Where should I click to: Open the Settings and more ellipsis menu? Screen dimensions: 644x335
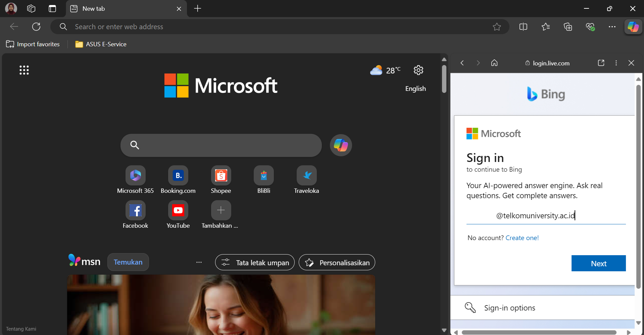tap(612, 26)
